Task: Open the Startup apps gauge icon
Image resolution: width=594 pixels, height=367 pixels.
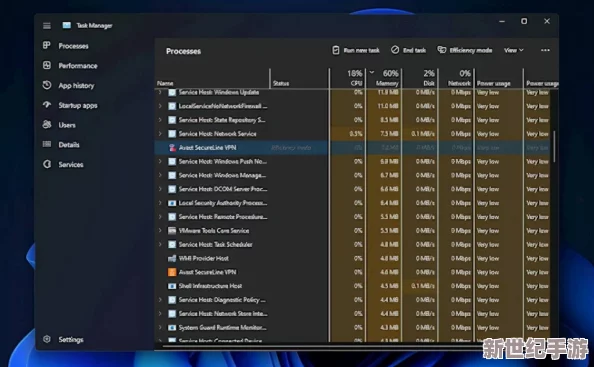Action: pos(47,105)
